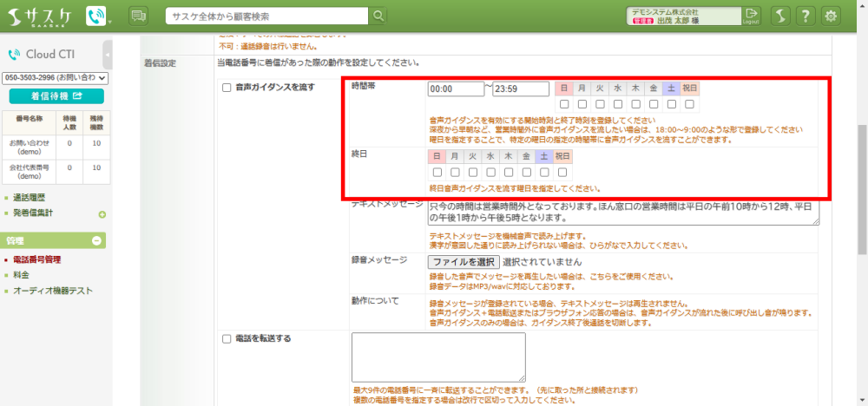Image resolution: width=868 pixels, height=406 pixels.
Task: Click the 着信待機 button
Action: coord(56,96)
